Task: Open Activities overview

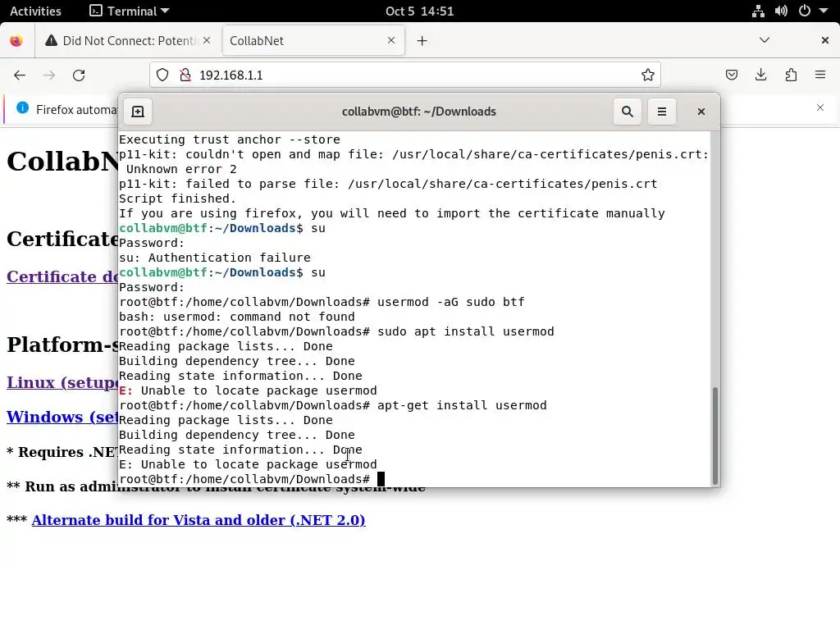Action: 35,11
